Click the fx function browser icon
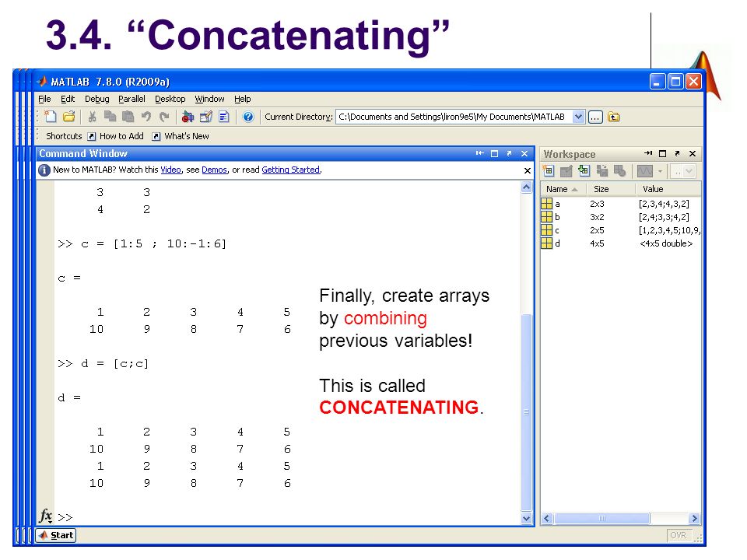This screenshot has height=560, width=747. point(45,516)
